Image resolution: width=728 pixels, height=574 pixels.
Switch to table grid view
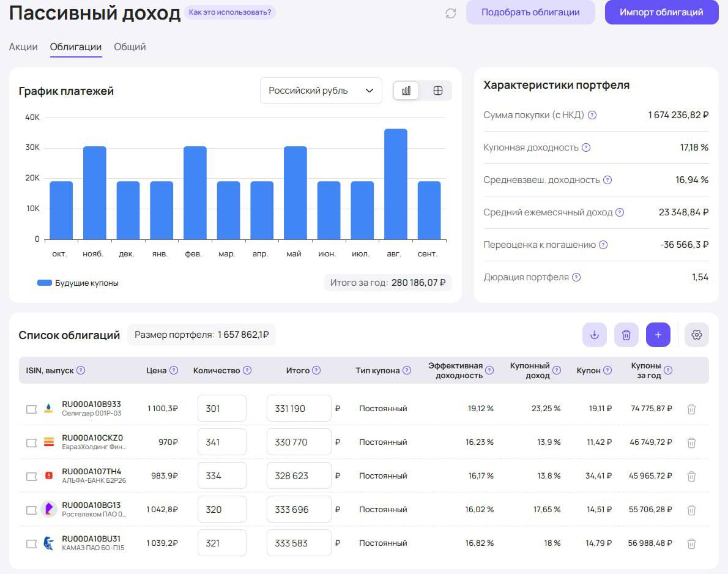(437, 91)
